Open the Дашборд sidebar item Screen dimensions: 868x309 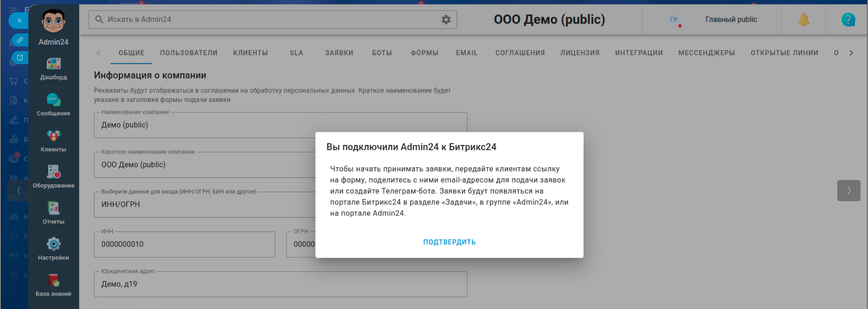[54, 69]
